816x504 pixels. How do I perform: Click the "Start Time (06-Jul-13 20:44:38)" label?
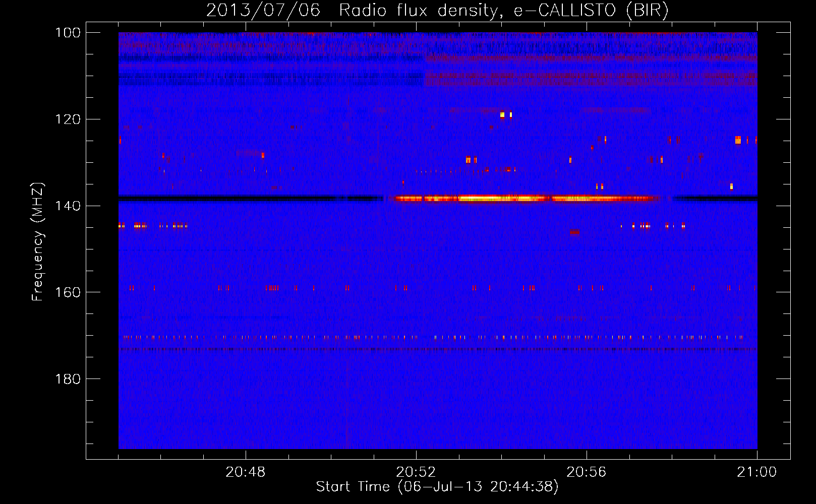pyautogui.click(x=437, y=486)
